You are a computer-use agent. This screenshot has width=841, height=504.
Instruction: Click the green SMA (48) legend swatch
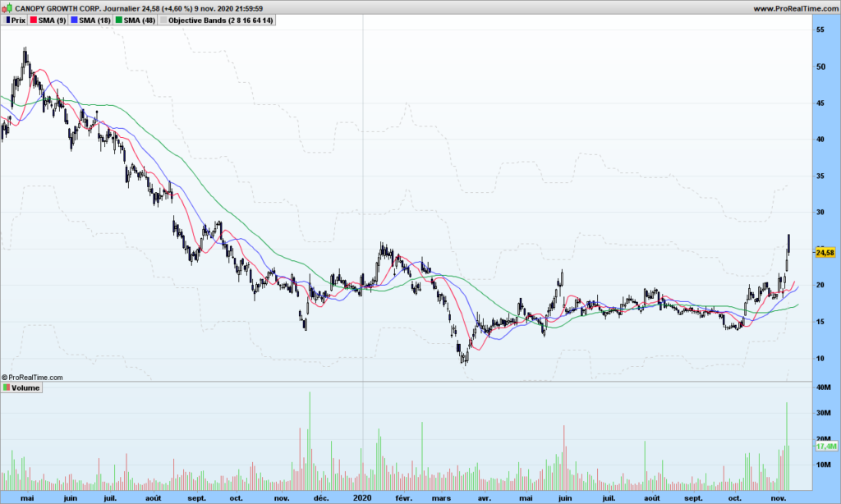[118, 21]
